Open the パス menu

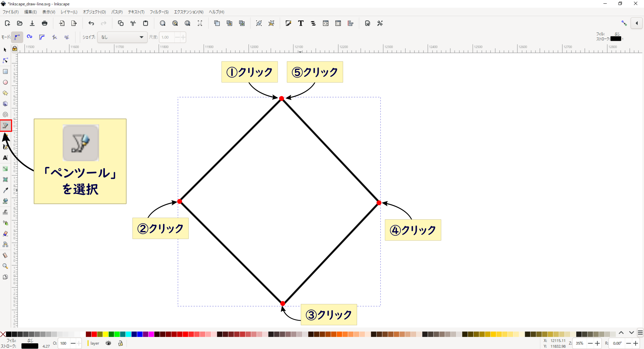click(x=117, y=12)
